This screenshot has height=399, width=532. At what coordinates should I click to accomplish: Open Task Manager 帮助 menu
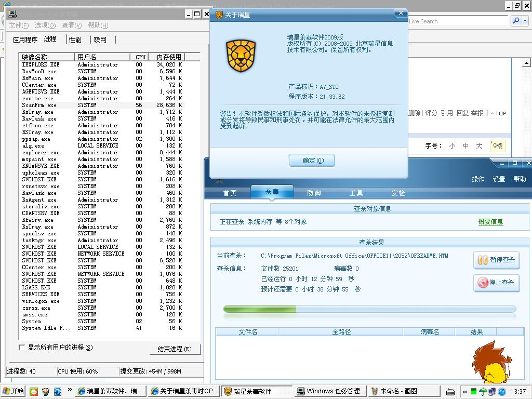coord(98,25)
